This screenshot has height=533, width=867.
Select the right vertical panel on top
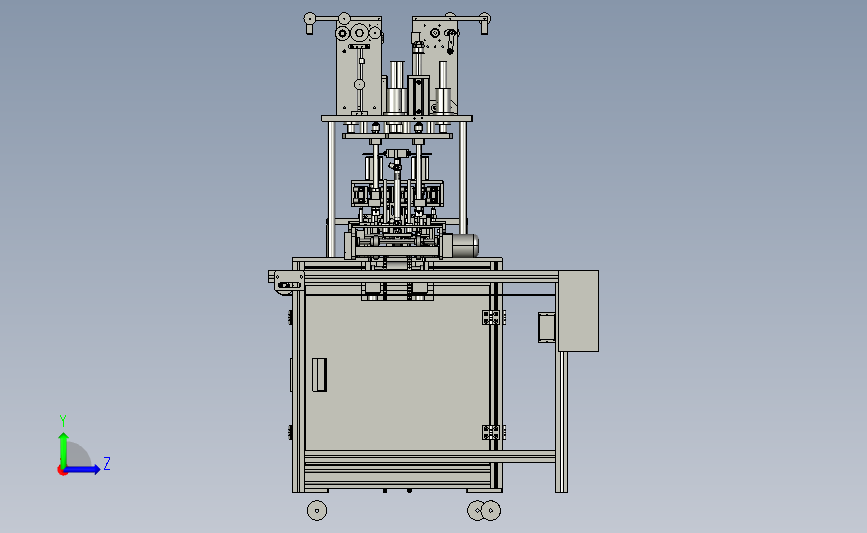point(435,66)
